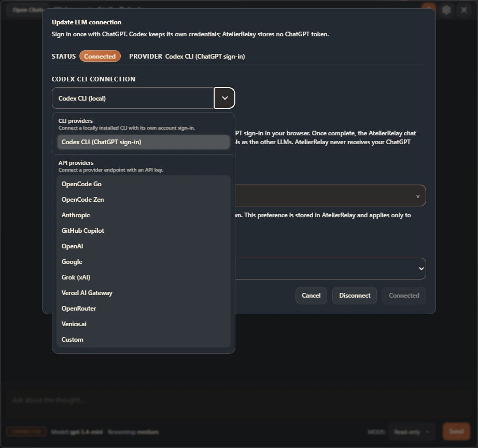
Task: Close the chat panel with X icon
Action: pyautogui.click(x=464, y=10)
